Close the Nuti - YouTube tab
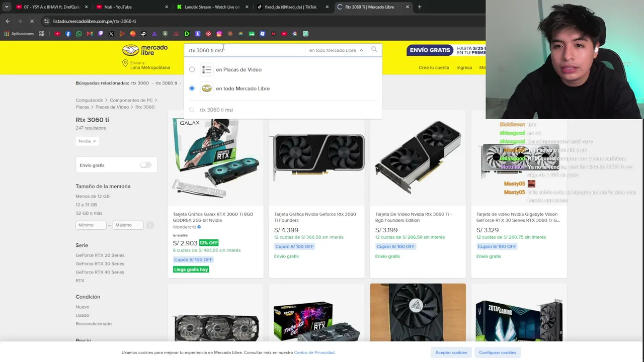Viewport: 644px width, 362px height. tap(167, 7)
